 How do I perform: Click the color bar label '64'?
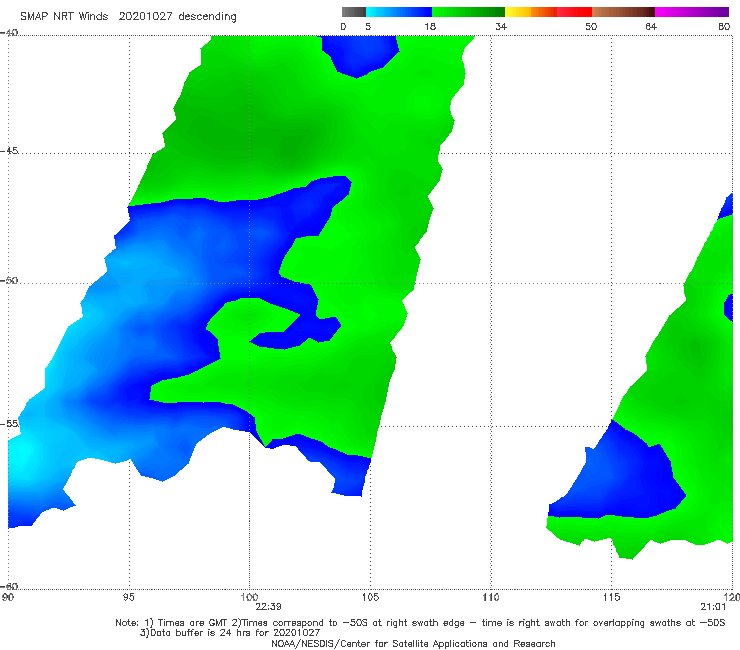click(651, 27)
